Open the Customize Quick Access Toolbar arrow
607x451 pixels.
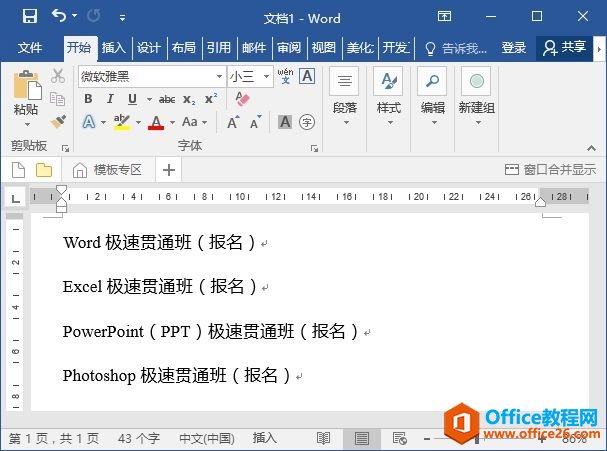click(x=122, y=17)
